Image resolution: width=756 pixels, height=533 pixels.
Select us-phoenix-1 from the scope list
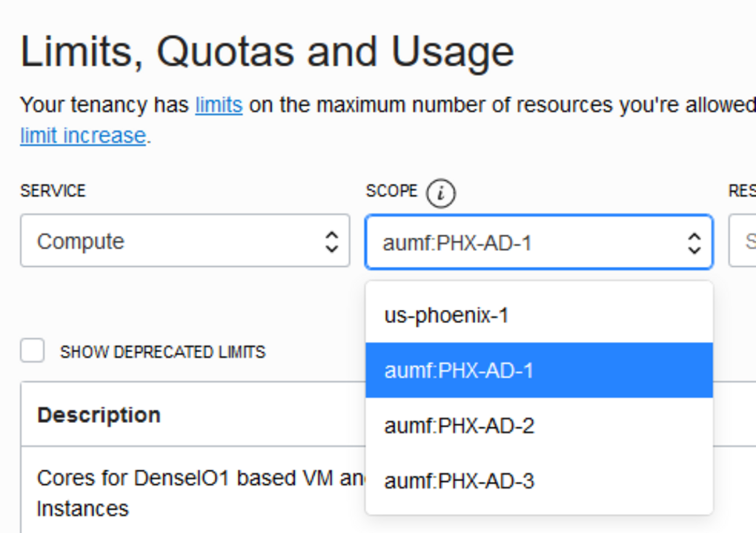tap(446, 316)
